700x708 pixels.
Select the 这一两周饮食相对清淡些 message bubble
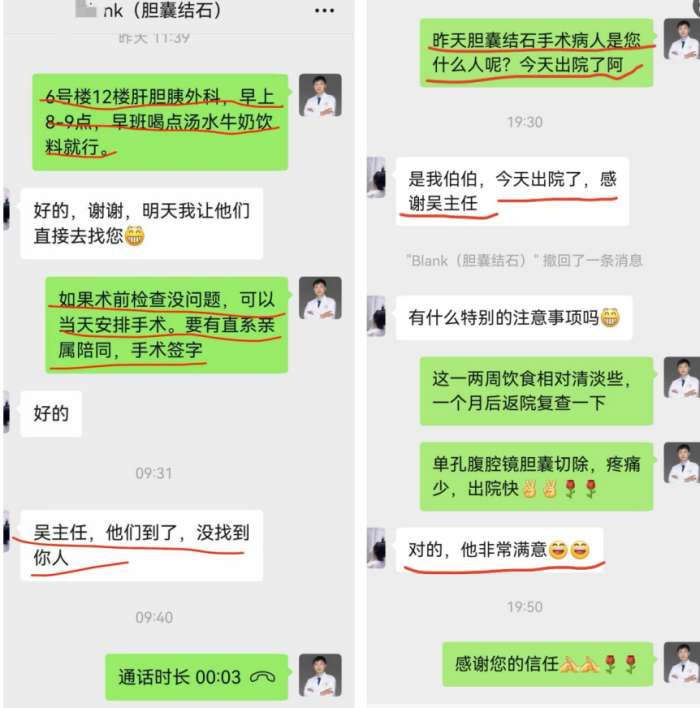coord(537,391)
